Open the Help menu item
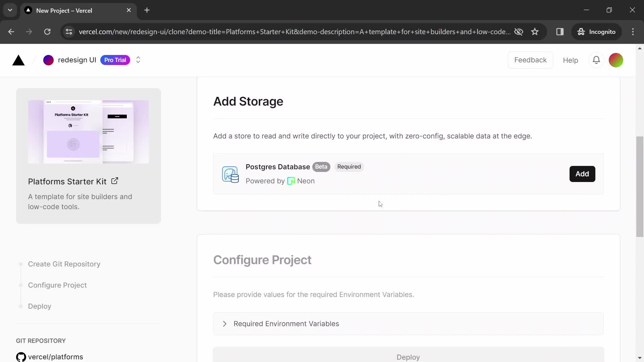 point(570,60)
